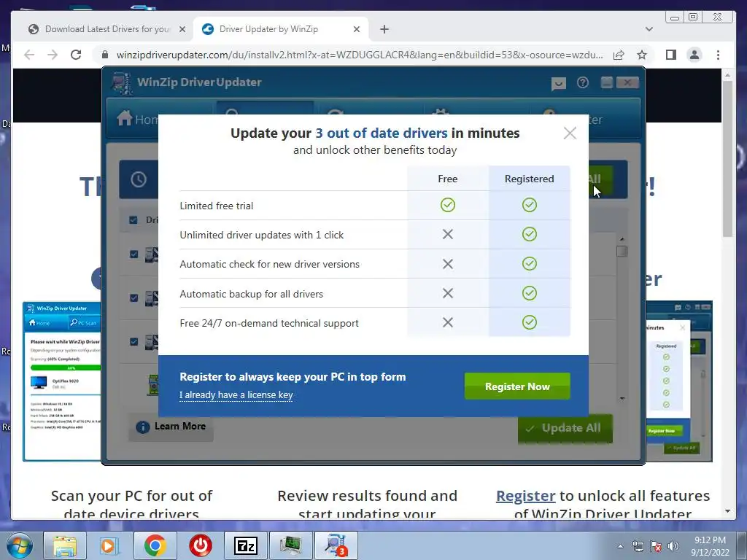747x560 pixels.
Task: Close the Download Latest Drivers tab
Action: [182, 29]
